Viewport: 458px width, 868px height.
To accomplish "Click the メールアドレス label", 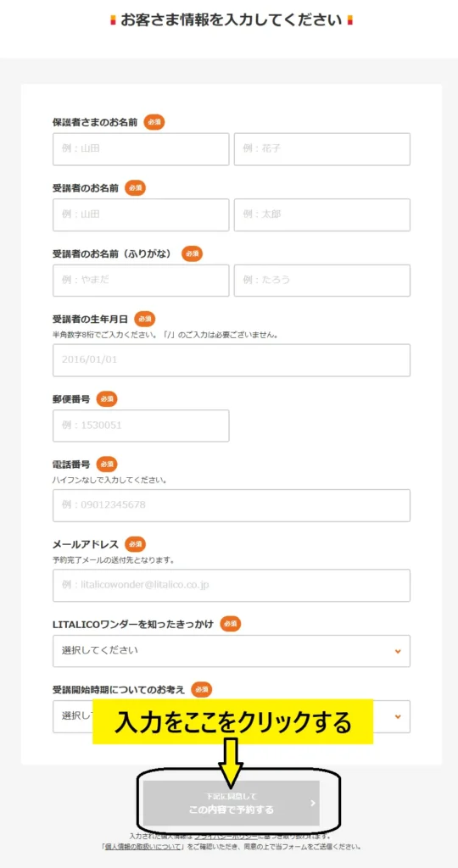I will [x=86, y=544].
